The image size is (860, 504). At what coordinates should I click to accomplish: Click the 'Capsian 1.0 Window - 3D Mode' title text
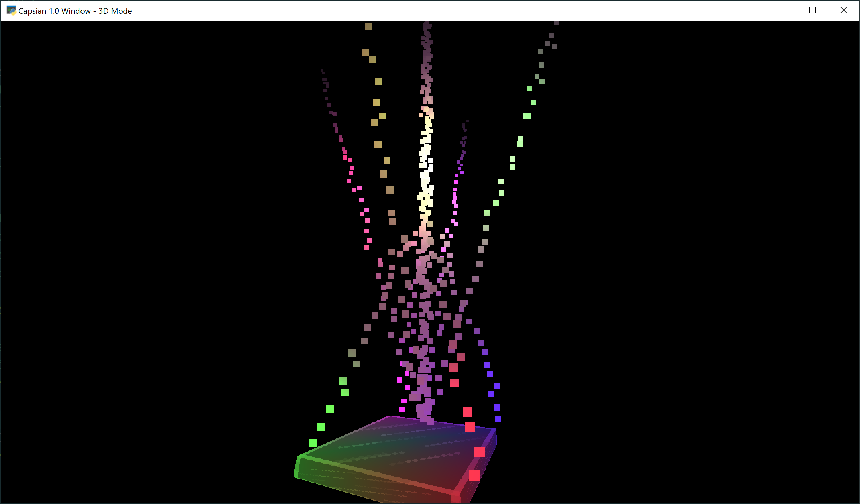pyautogui.click(x=75, y=11)
